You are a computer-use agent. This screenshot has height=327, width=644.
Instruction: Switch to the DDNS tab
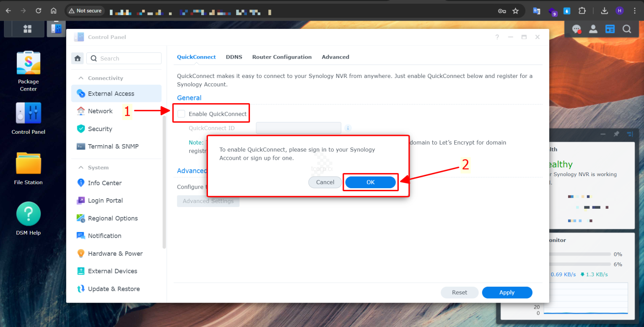234,57
